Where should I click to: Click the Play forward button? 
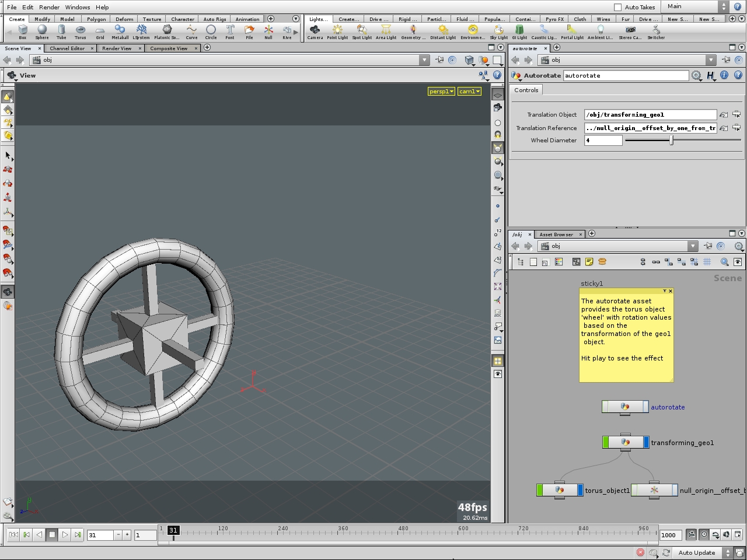(x=65, y=534)
